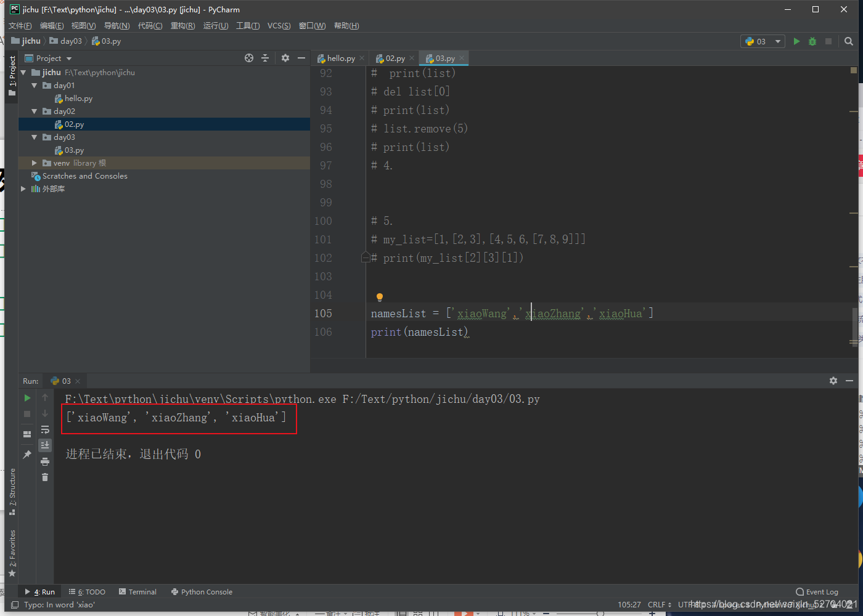The width and height of the screenshot is (863, 616).
Task: Open the 代码(C) menu
Action: (150, 26)
